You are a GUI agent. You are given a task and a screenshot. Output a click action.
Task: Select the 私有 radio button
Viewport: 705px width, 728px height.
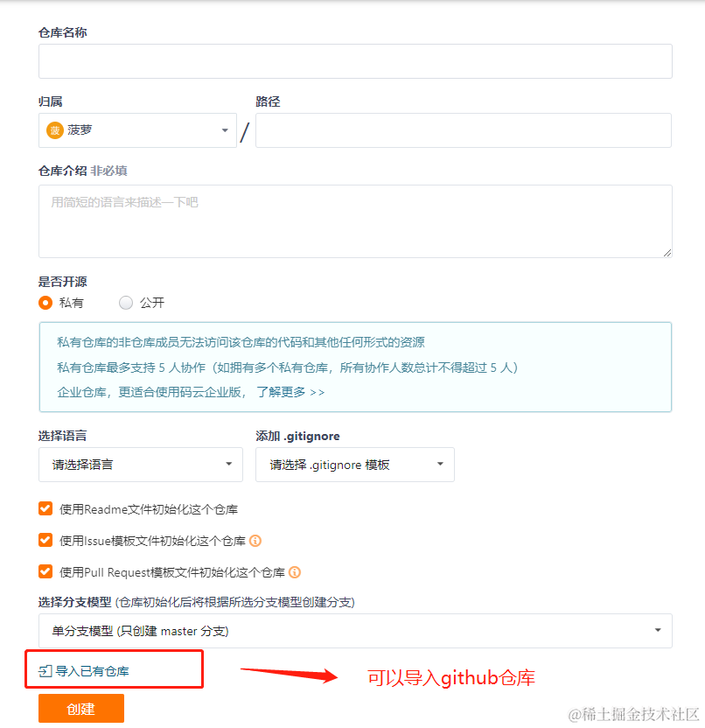[x=45, y=303]
